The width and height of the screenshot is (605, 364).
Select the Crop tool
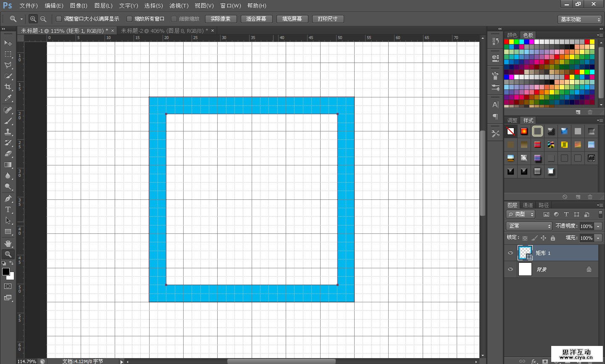tap(8, 87)
